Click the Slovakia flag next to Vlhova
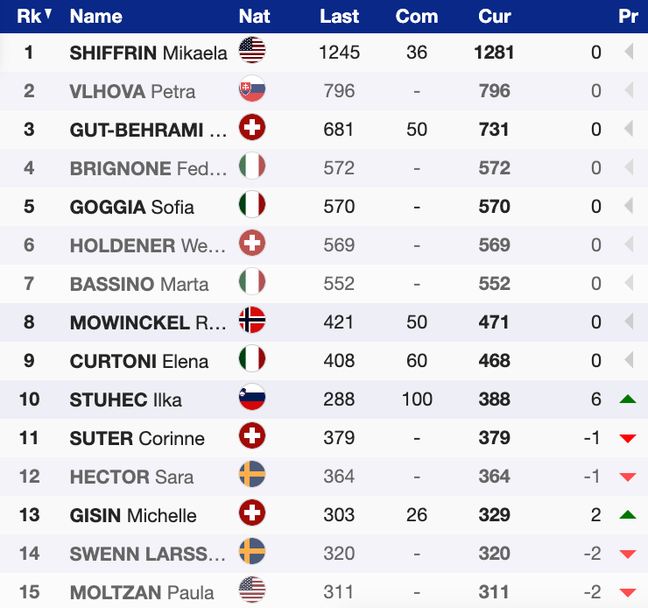Image resolution: width=648 pixels, height=608 pixels. 252,90
